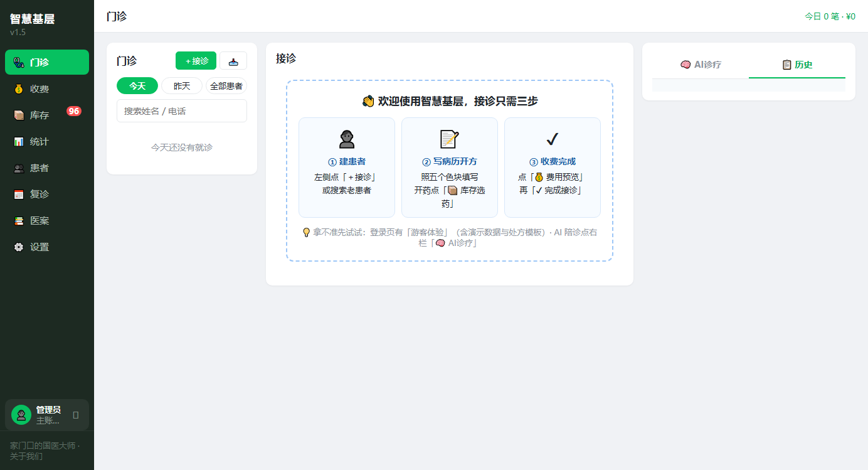Click the 家门口的国医大师 footer text

(x=43, y=446)
